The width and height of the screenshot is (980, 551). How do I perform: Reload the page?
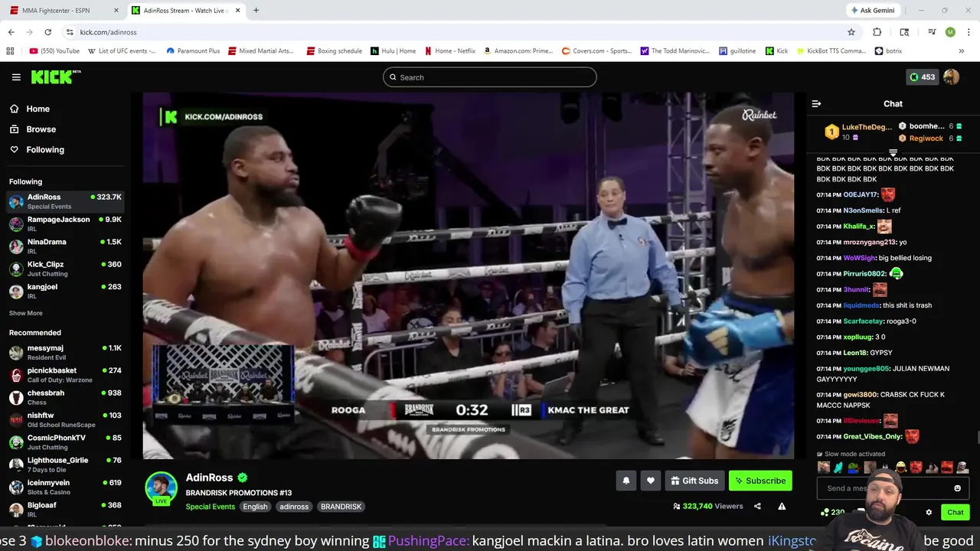[x=47, y=32]
